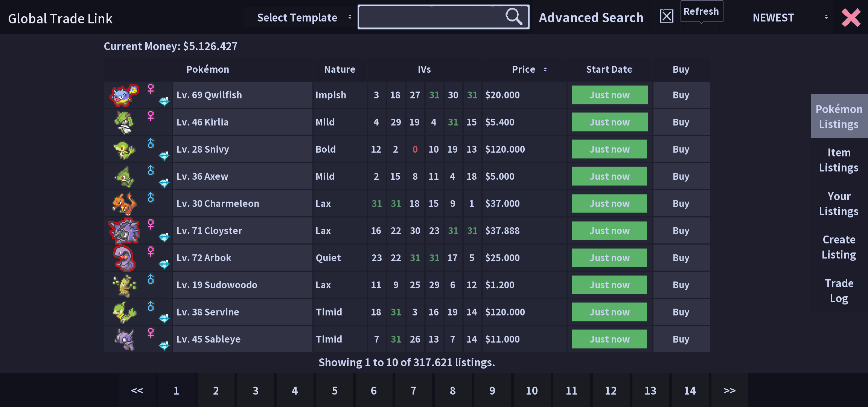The width and height of the screenshot is (868, 407).
Task: Click the diamond gem icon on Servine row
Action: point(164,318)
